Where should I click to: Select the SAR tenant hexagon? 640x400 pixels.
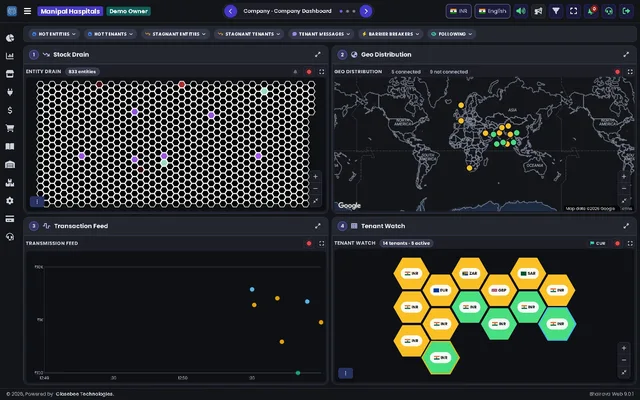tap(528, 273)
